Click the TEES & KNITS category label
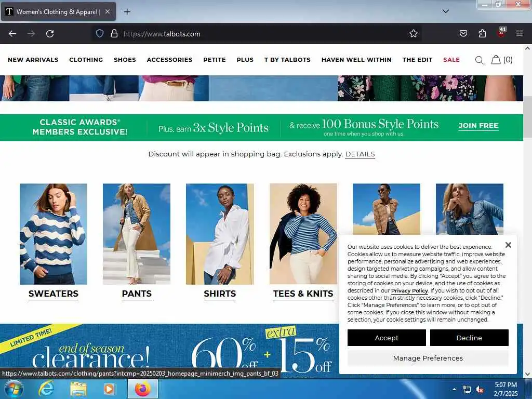Screen dimensions: 532x399 pyautogui.click(x=303, y=294)
